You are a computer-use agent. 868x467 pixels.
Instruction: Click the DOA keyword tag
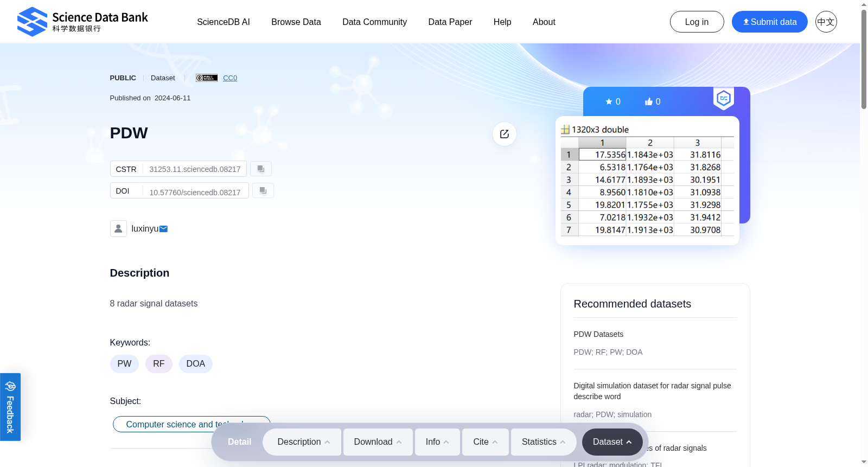[196, 364]
